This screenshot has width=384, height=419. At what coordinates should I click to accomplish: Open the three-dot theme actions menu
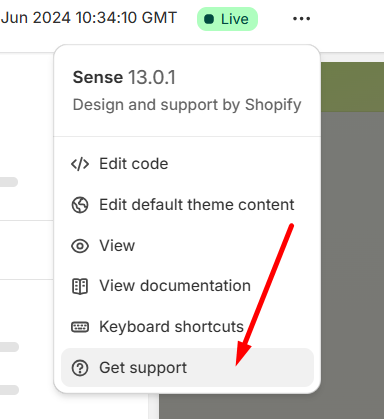[301, 19]
